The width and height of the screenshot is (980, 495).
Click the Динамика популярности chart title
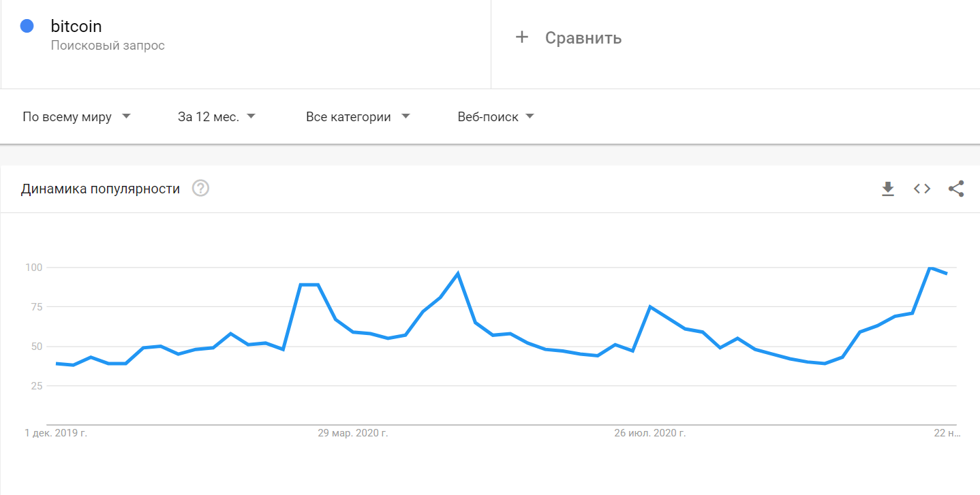pyautogui.click(x=100, y=189)
